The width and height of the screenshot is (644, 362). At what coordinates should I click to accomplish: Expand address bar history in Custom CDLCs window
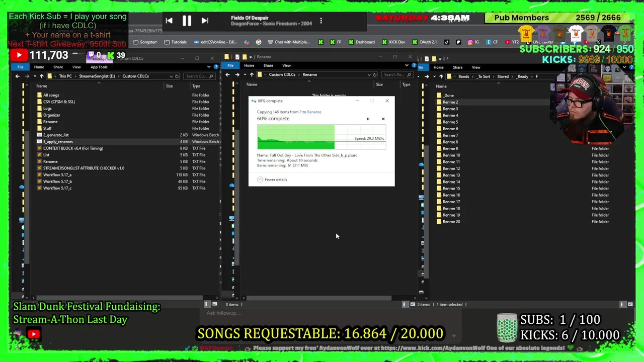[171, 76]
